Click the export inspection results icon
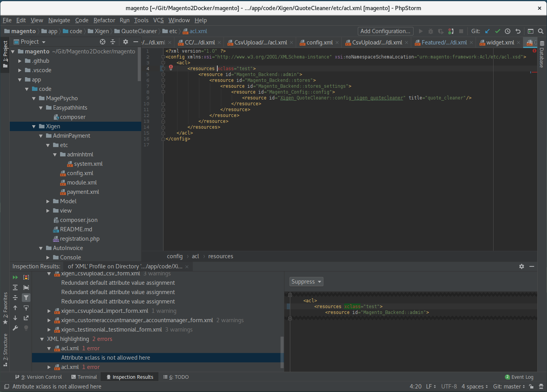Viewport: 547px width, 392px height. coord(26,318)
